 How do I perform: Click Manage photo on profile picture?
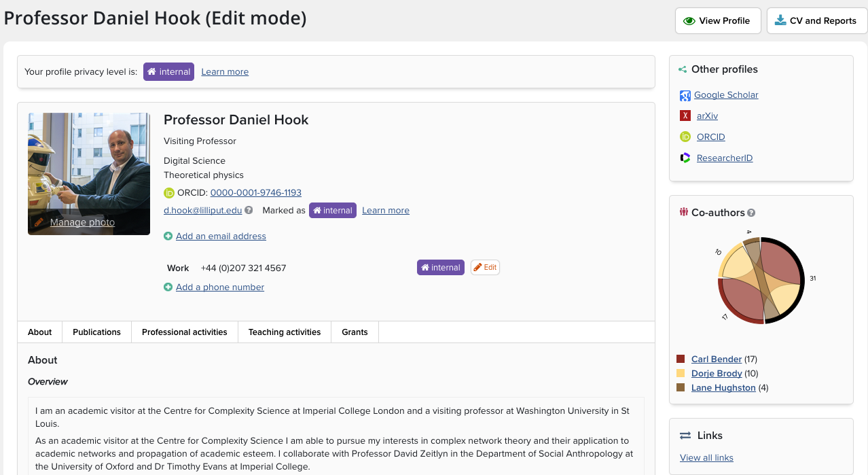click(82, 222)
